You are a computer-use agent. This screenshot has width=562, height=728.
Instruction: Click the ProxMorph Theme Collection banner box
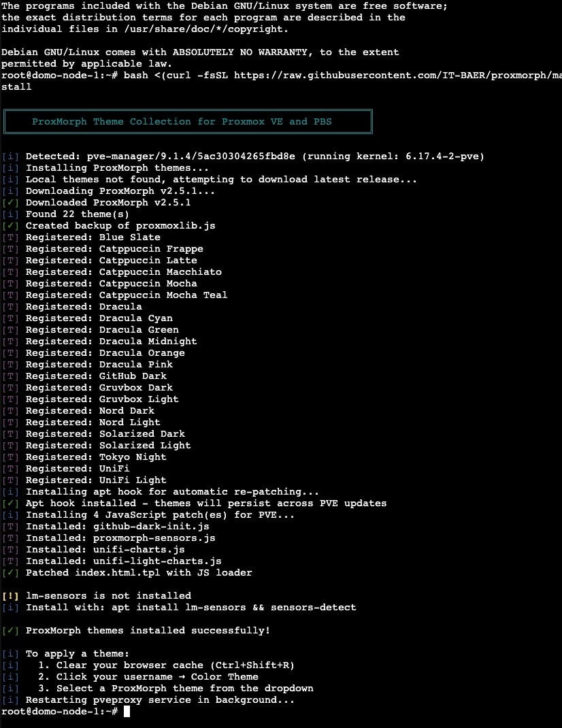point(188,122)
